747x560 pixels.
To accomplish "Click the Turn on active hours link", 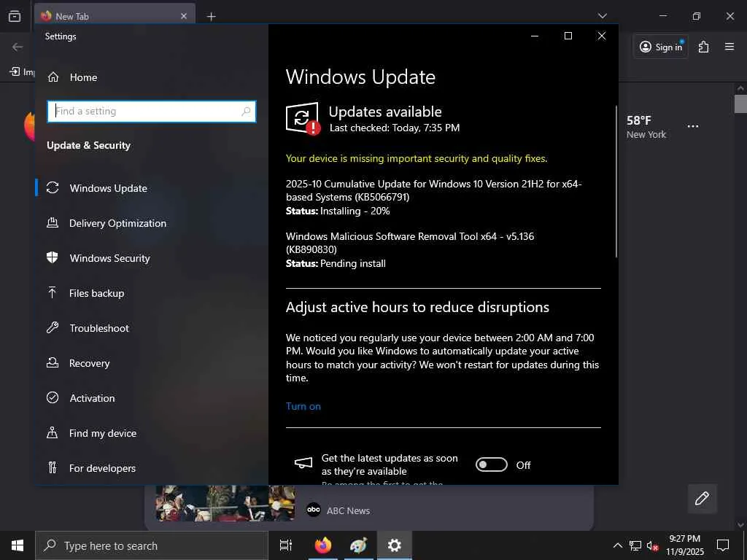I will 303,406.
